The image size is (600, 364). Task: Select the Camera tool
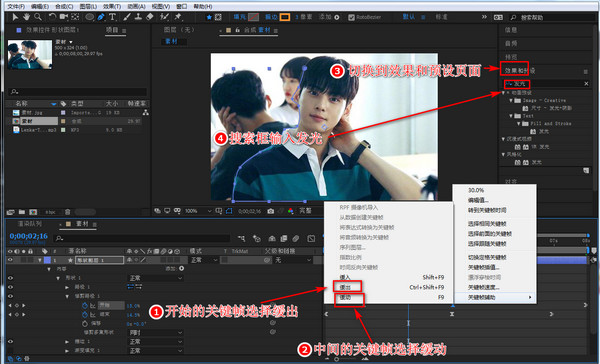point(64,17)
